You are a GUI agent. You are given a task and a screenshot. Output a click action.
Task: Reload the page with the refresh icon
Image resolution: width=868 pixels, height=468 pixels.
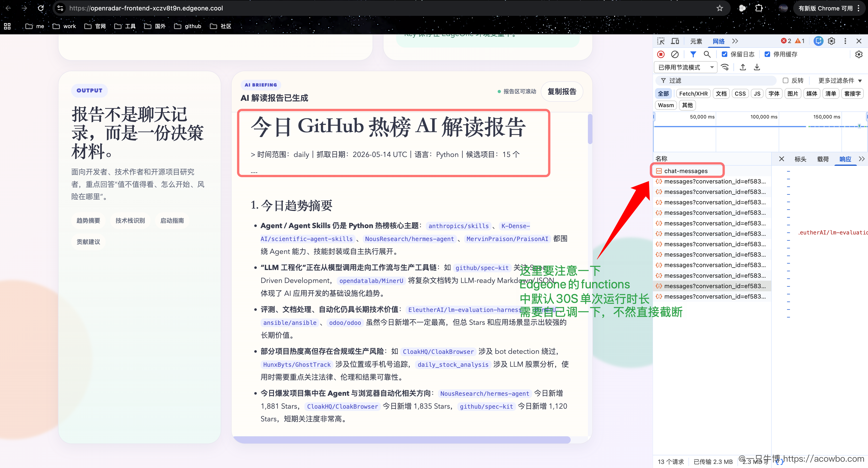[x=40, y=8]
